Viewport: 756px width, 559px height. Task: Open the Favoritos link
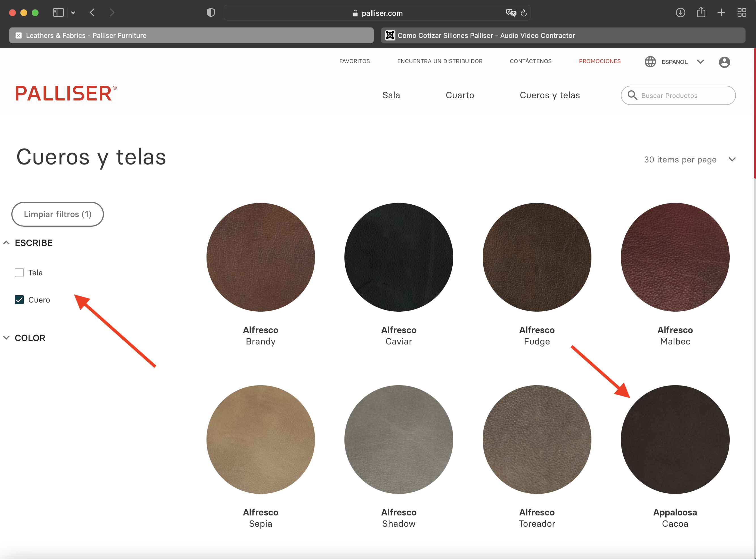354,61
